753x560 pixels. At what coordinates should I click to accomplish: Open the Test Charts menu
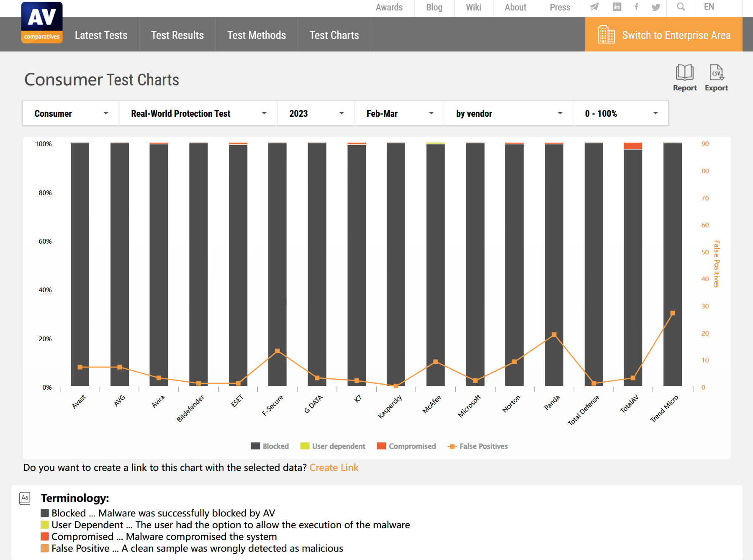pyautogui.click(x=334, y=35)
